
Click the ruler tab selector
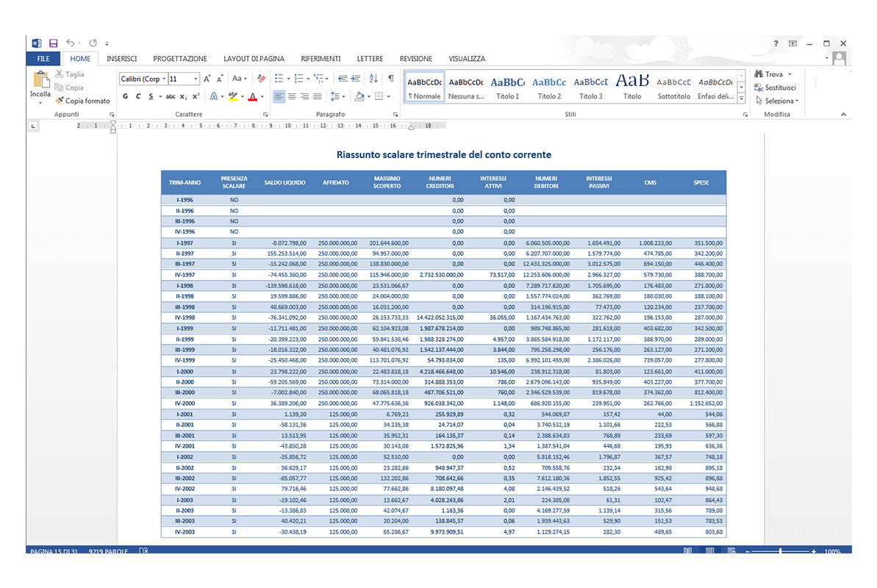33,126
